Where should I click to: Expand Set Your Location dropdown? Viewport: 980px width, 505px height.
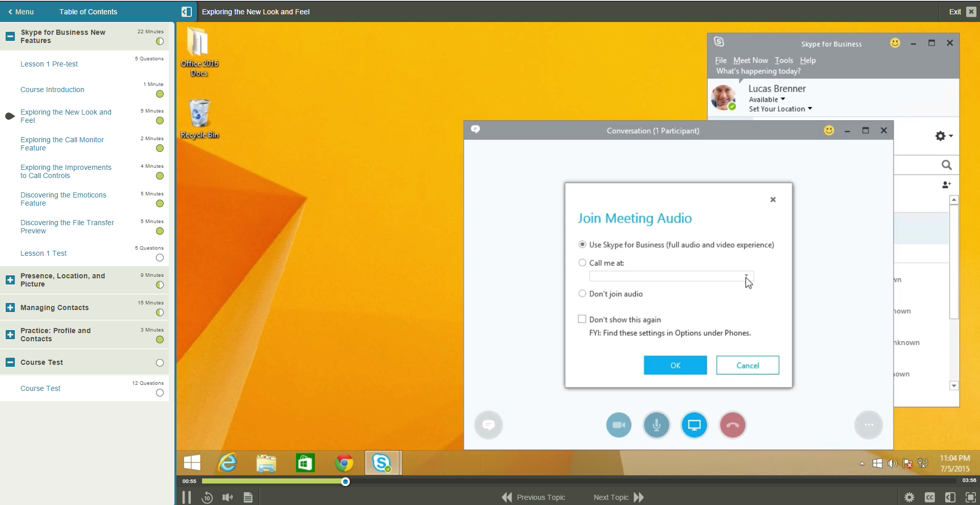point(780,109)
